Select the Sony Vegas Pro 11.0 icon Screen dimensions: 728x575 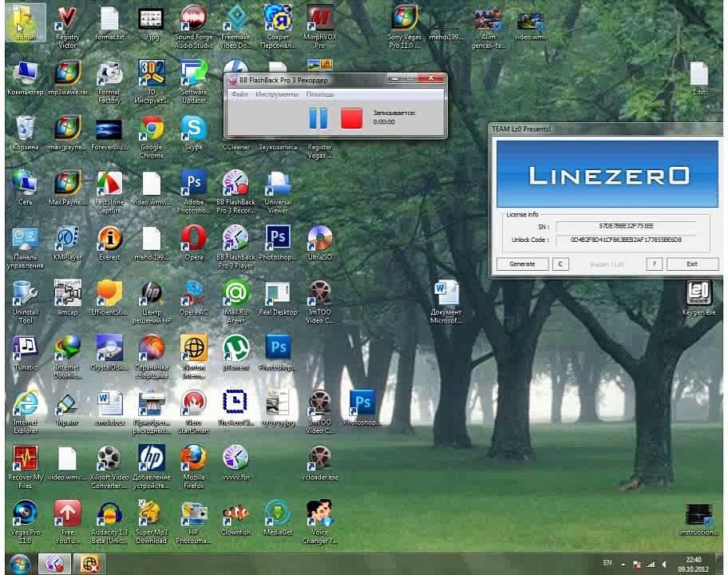(404, 27)
